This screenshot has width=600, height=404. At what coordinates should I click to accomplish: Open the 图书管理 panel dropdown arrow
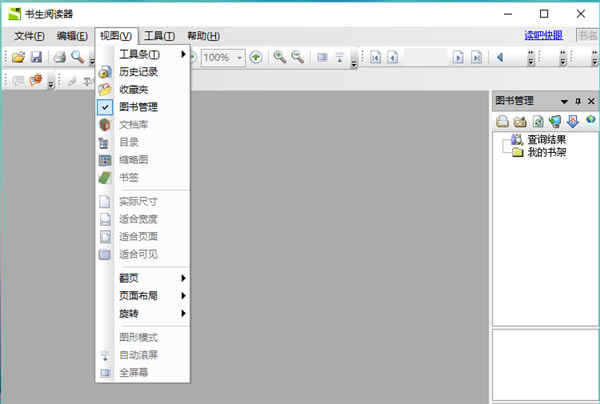pyautogui.click(x=564, y=102)
